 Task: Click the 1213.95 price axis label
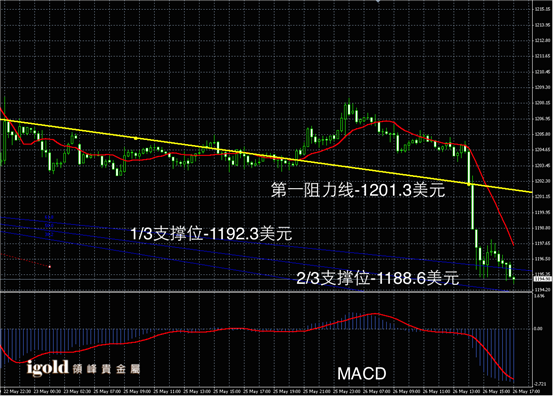(x=543, y=25)
